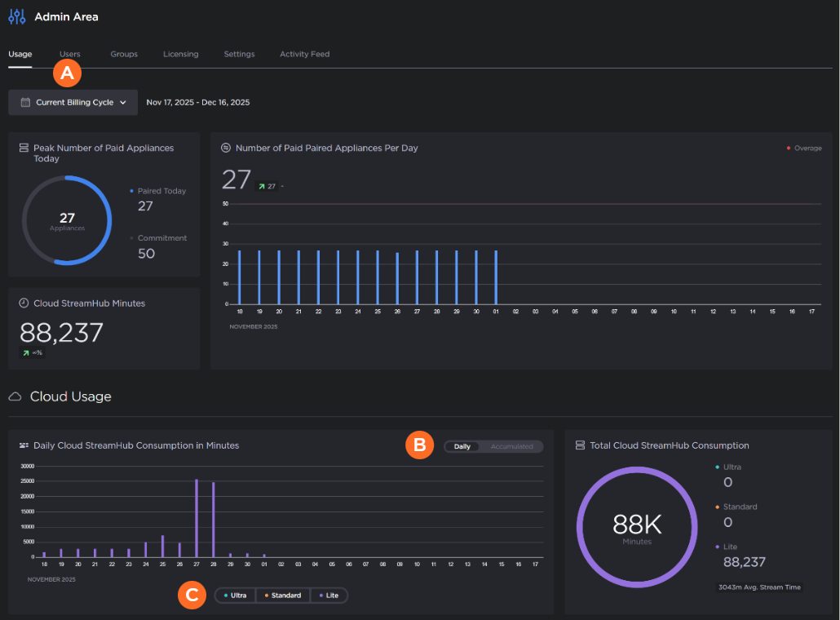Toggle the Ultra series in chart legend
Viewport: 840px width, 620px height.
click(x=235, y=596)
